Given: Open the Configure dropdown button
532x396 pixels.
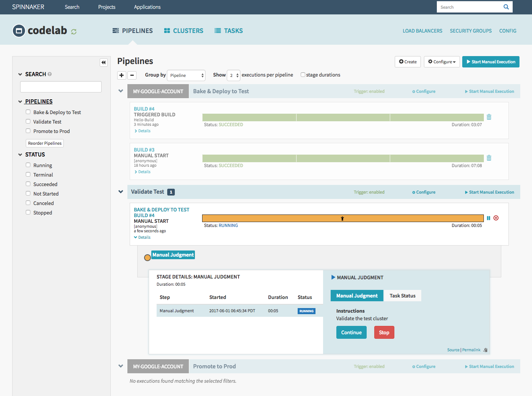Looking at the screenshot, I should tap(442, 62).
